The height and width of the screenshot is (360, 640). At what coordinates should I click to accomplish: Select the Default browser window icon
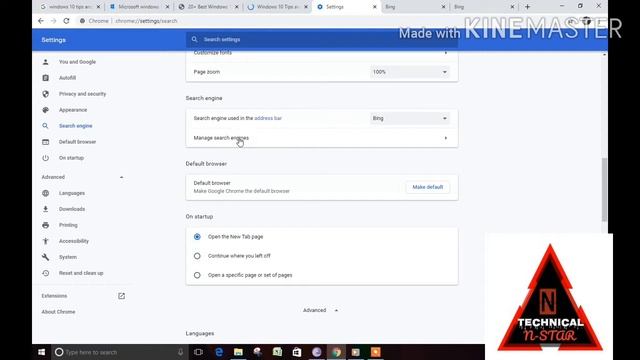coord(45,142)
